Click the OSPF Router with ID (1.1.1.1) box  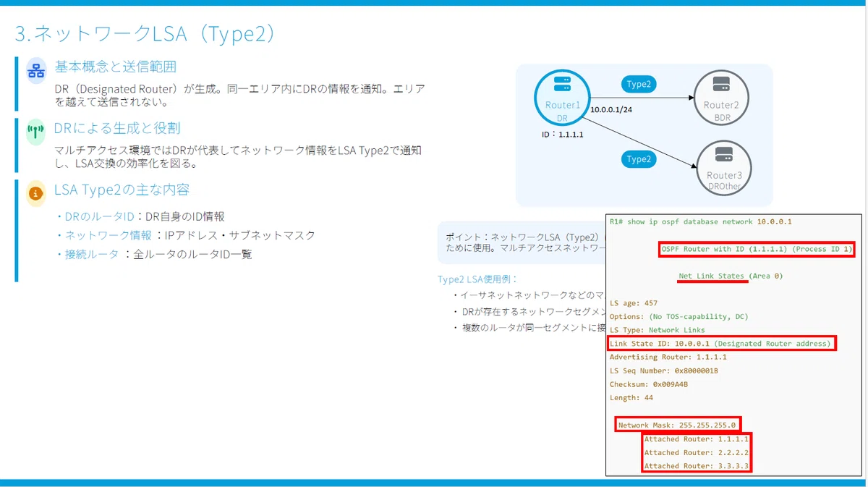757,249
